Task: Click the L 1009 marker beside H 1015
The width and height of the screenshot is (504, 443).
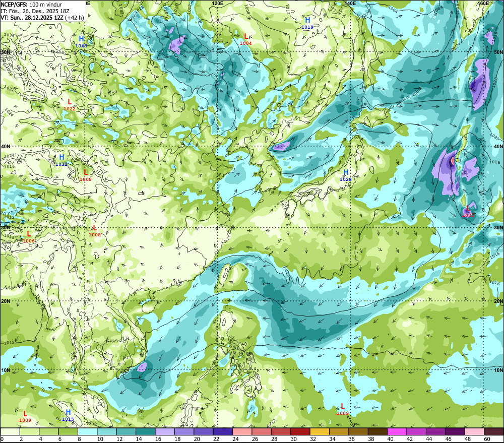Action: pos(25,416)
